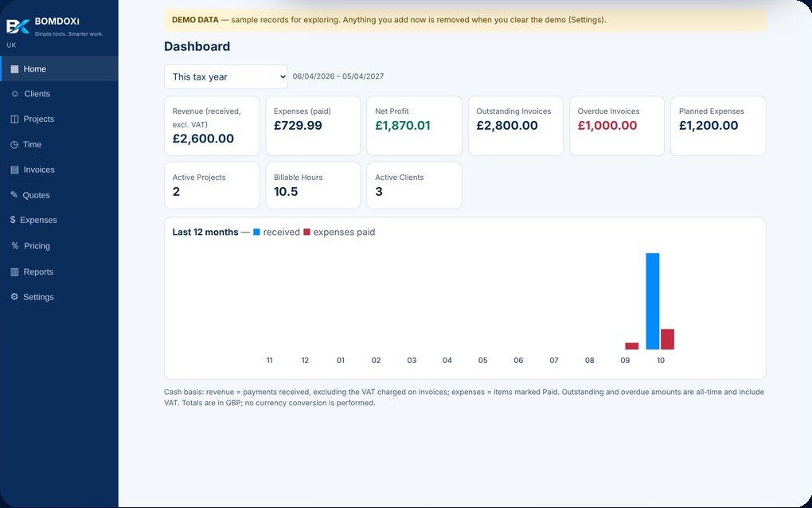Select the Net Profit card
This screenshot has width=812, height=508.
414,126
